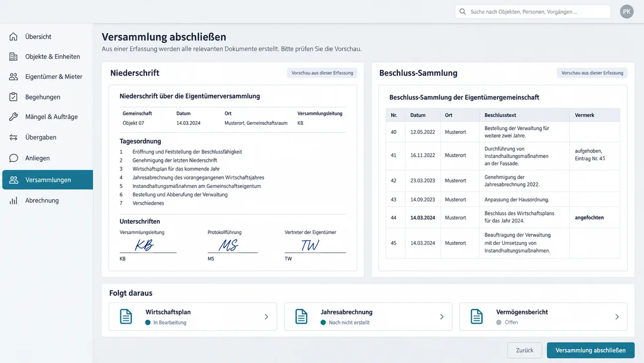The width and height of the screenshot is (644, 363).
Task: Click 'Musterort, Gemeinschaftsraum' location value
Action: click(x=256, y=123)
